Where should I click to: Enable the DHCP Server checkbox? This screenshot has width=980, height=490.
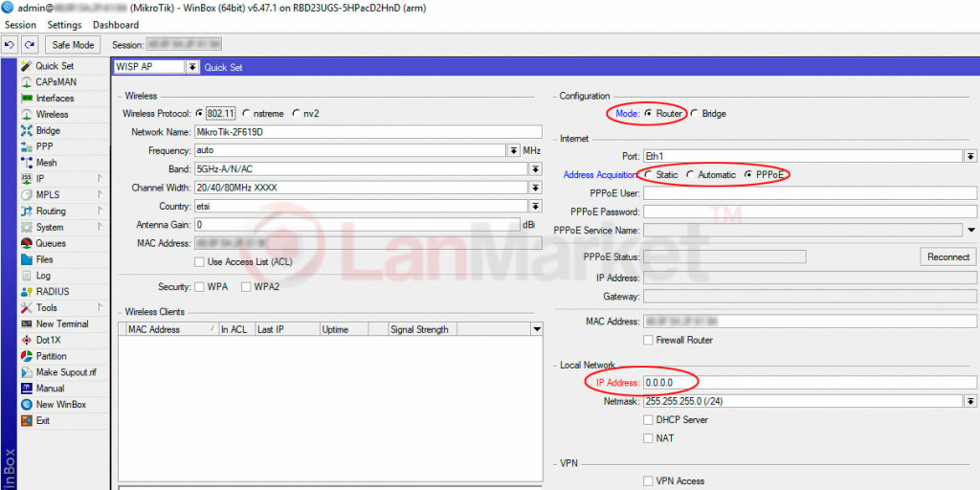[649, 420]
